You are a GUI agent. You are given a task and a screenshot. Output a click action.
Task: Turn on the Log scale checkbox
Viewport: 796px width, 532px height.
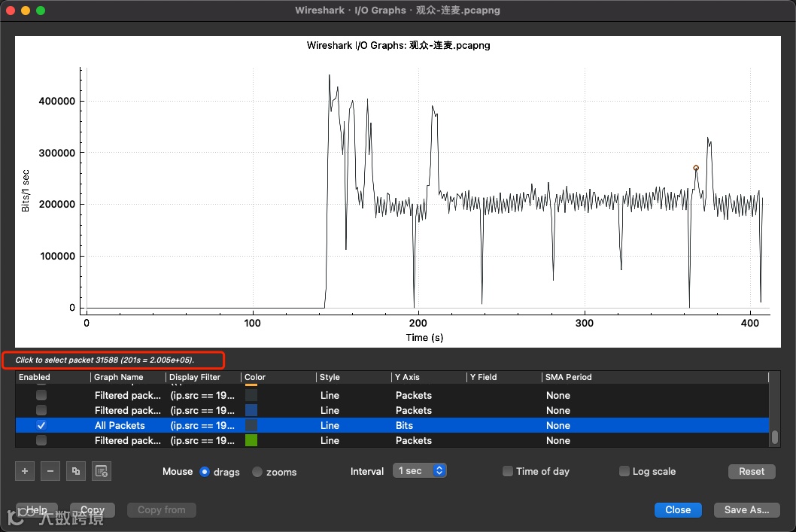tap(624, 471)
